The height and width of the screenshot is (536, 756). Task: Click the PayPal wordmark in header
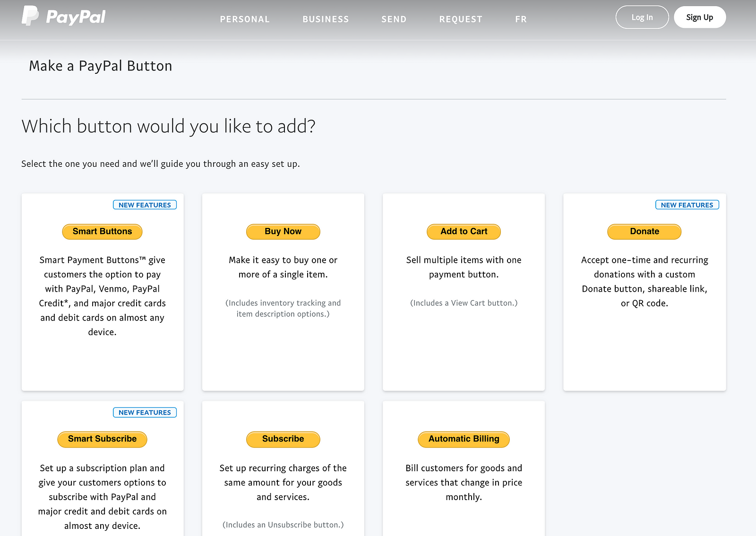click(x=76, y=17)
